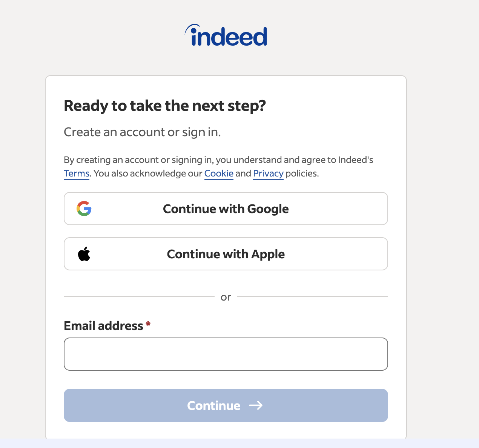Click the 'or' divider text
Viewport: 479px width, 448px height.
pyautogui.click(x=226, y=298)
